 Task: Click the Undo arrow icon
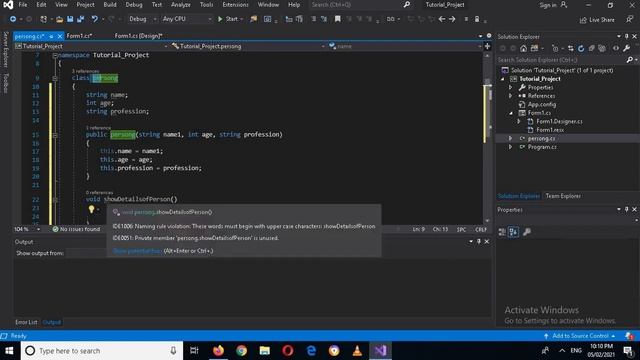95,19
